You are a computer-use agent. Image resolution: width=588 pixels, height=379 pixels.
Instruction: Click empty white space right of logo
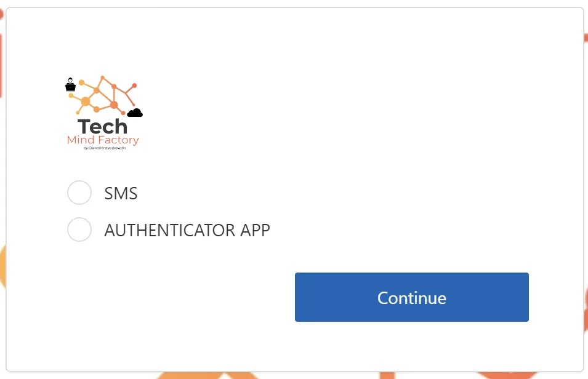click(x=337, y=113)
